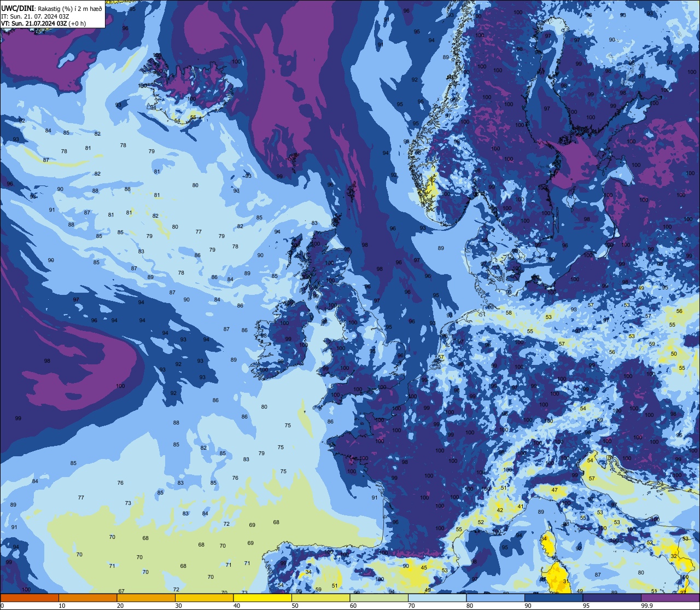Select the golden 30–40 legend swatch
This screenshot has height=610, width=700.
[204, 597]
